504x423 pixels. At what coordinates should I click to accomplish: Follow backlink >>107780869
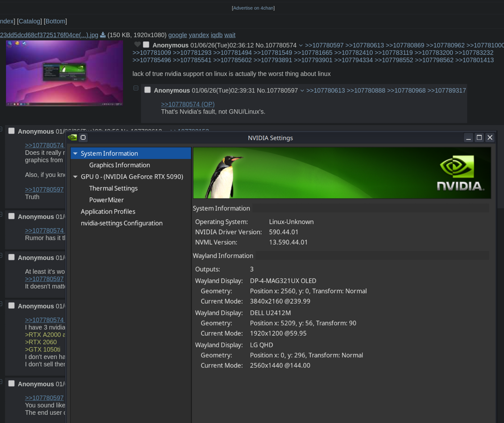point(405,45)
